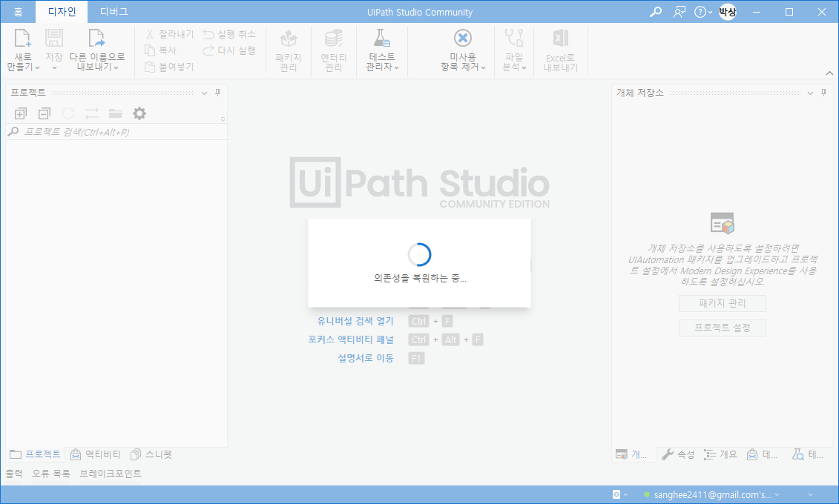
Task: Open Object Repository panel dropdown arrow
Action: point(810,93)
